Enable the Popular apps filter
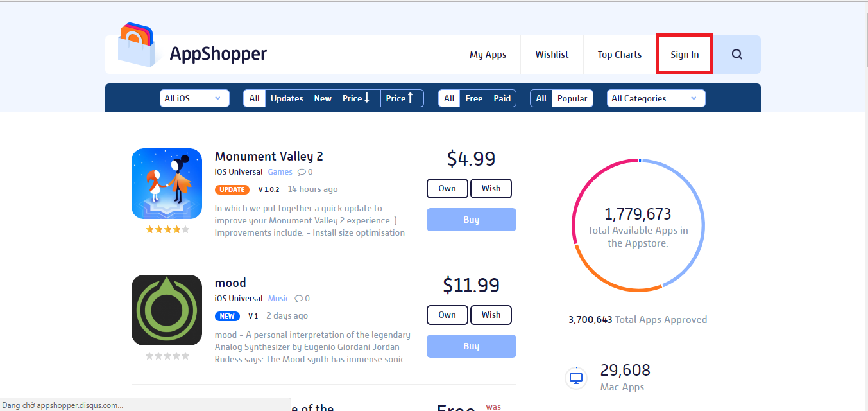 572,98
